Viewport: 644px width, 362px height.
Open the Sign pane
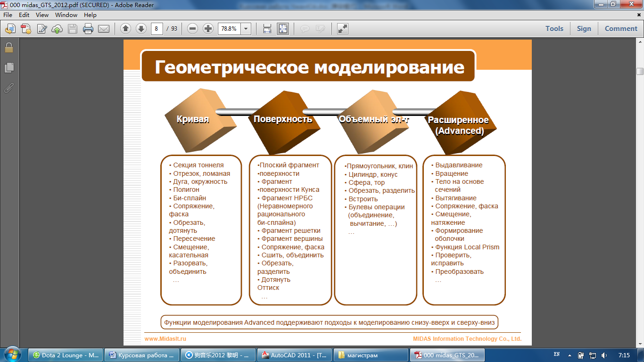pyautogui.click(x=584, y=29)
